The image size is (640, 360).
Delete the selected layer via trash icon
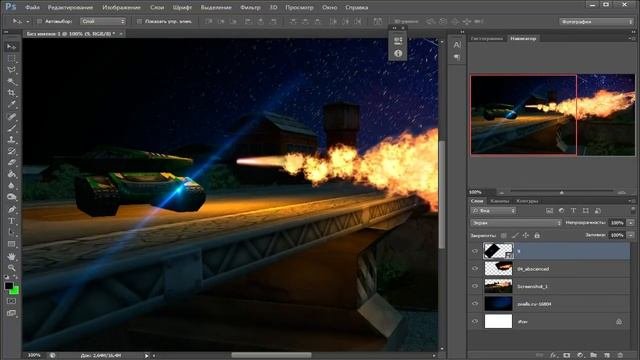(620, 355)
